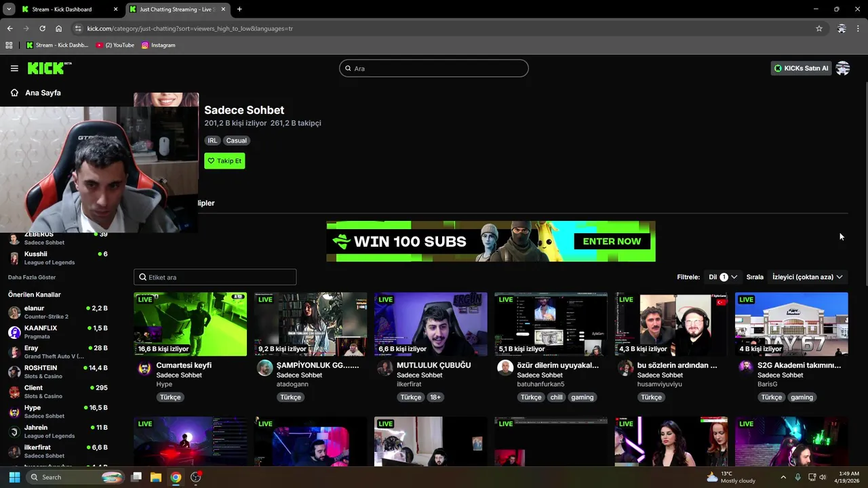Open husamviyuviyu channel name link
The height and width of the screenshot is (488, 868).
pyautogui.click(x=660, y=384)
